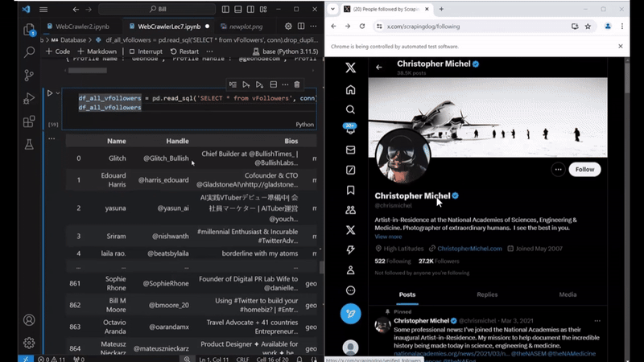The height and width of the screenshot is (362, 644).
Task: Open Chrome tab search dropdown arrow
Action: (332, 9)
